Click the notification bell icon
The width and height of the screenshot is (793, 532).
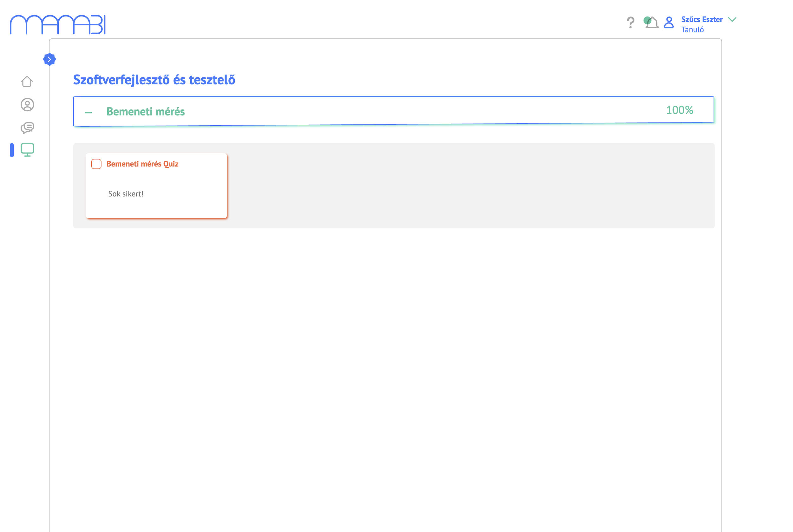coord(650,22)
